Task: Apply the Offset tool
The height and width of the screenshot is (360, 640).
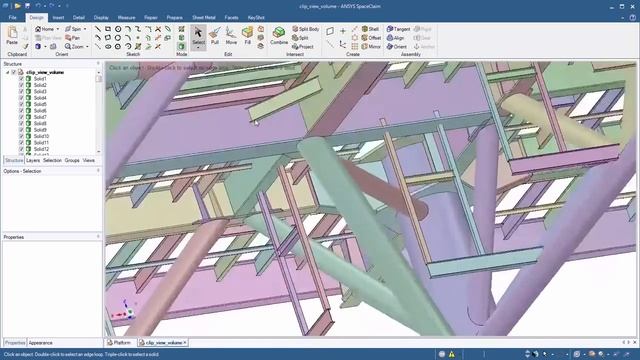Action: click(x=371, y=38)
